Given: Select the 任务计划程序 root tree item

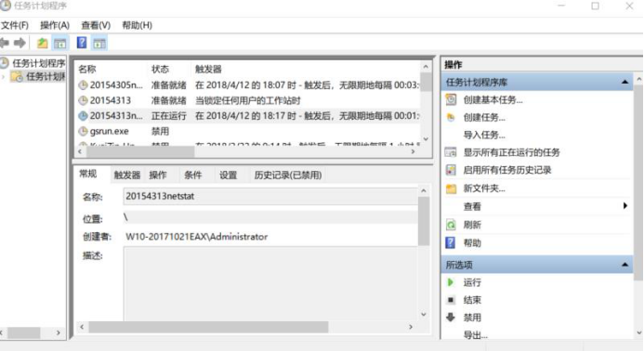Looking at the screenshot, I should pos(39,63).
